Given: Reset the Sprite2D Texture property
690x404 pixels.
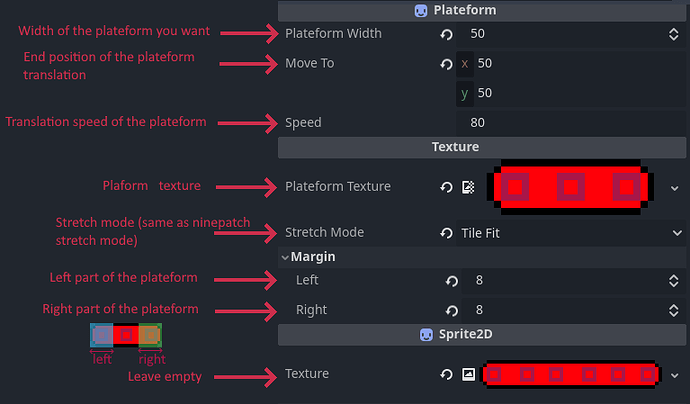Looking at the screenshot, I should point(446,375).
